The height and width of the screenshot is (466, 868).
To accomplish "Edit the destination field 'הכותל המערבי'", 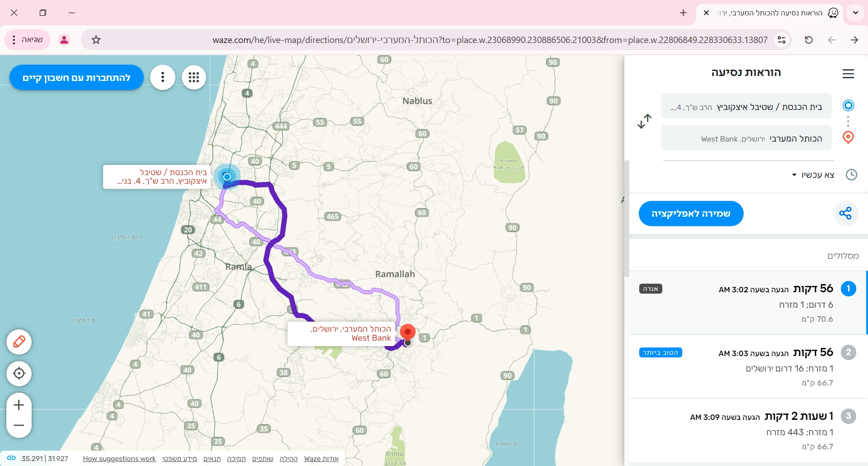I will (x=746, y=138).
